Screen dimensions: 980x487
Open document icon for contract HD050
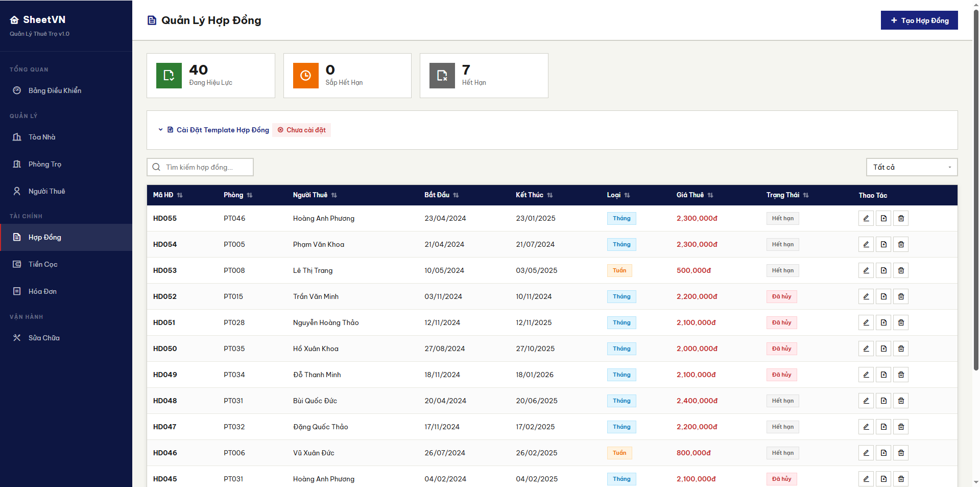(883, 349)
